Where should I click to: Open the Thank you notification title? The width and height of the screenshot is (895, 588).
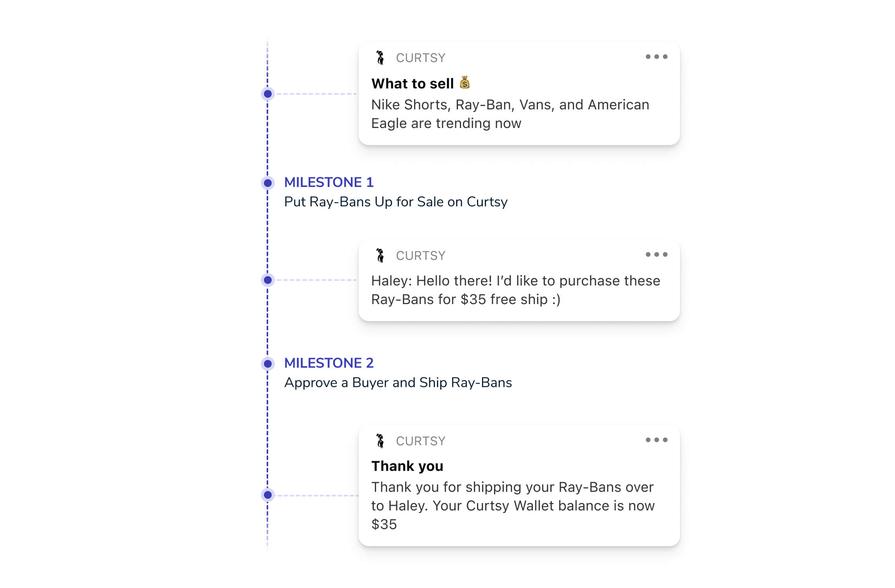407,466
